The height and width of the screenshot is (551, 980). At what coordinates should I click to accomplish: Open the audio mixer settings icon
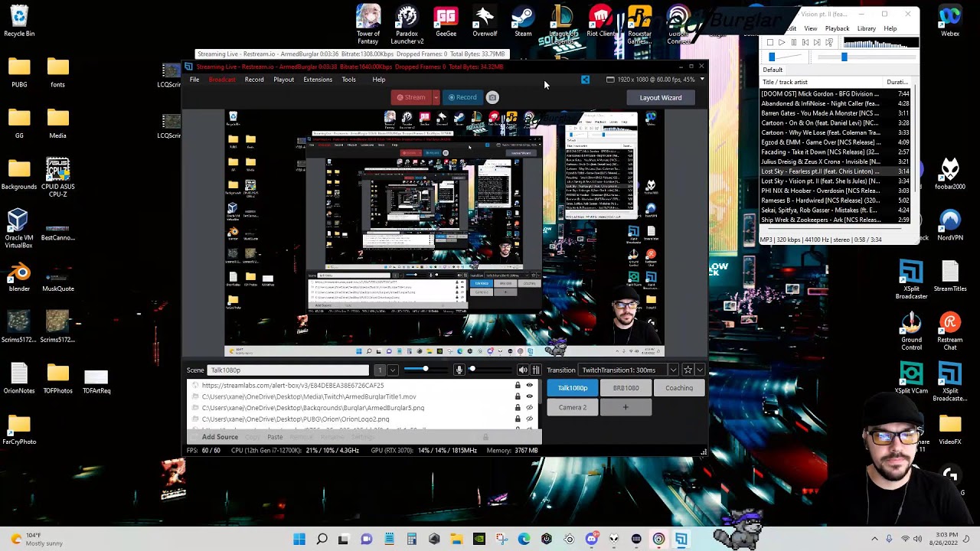click(x=536, y=370)
